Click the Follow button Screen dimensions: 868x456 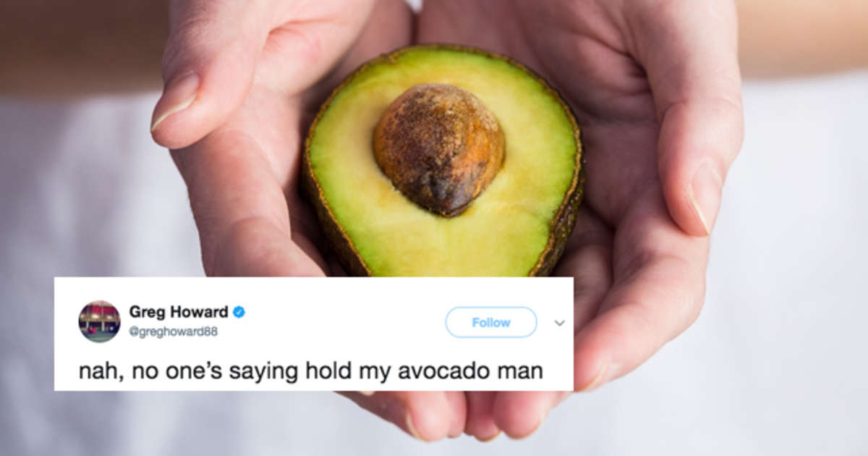491,322
